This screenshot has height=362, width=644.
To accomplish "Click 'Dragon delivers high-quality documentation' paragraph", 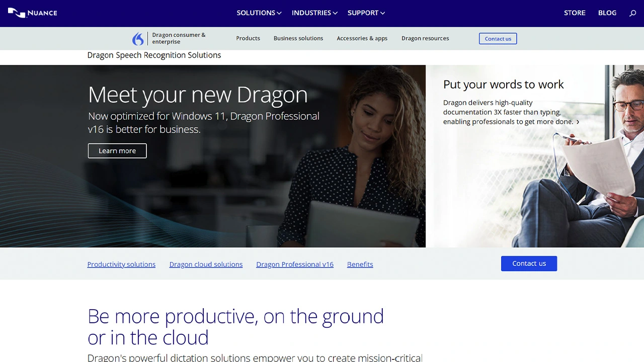I will point(508,112).
